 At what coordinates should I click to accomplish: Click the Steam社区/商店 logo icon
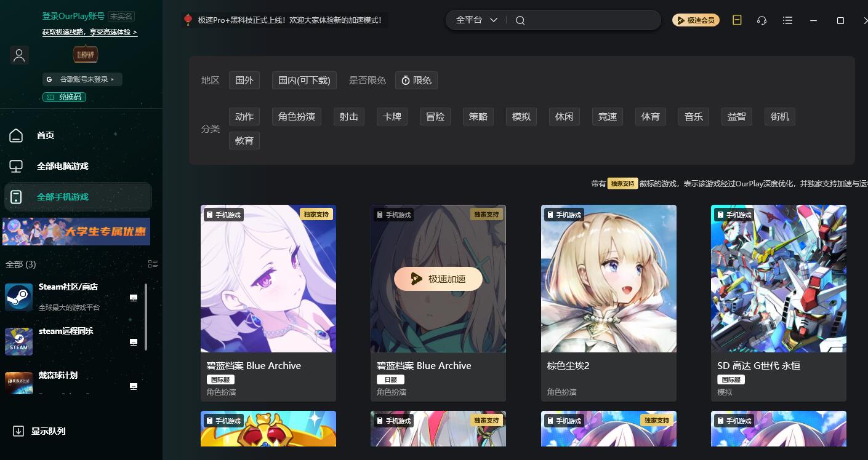(x=18, y=297)
